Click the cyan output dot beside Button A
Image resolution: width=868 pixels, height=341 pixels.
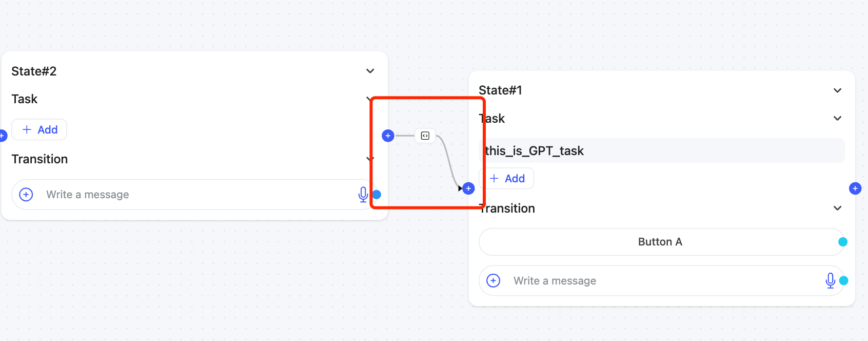pyautogui.click(x=842, y=242)
